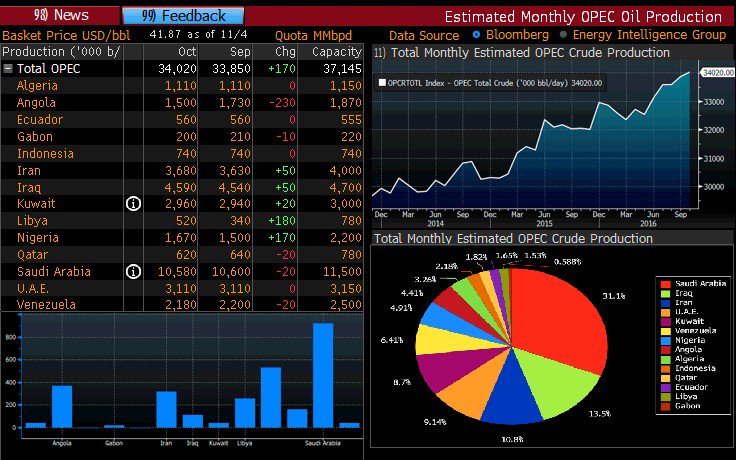Collapse the Total OPEC row

(x=8, y=69)
